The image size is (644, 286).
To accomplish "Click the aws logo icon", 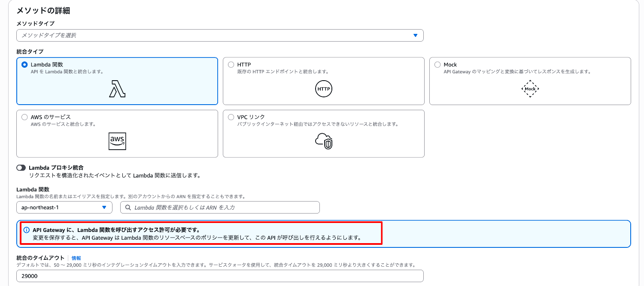I will pos(117,141).
